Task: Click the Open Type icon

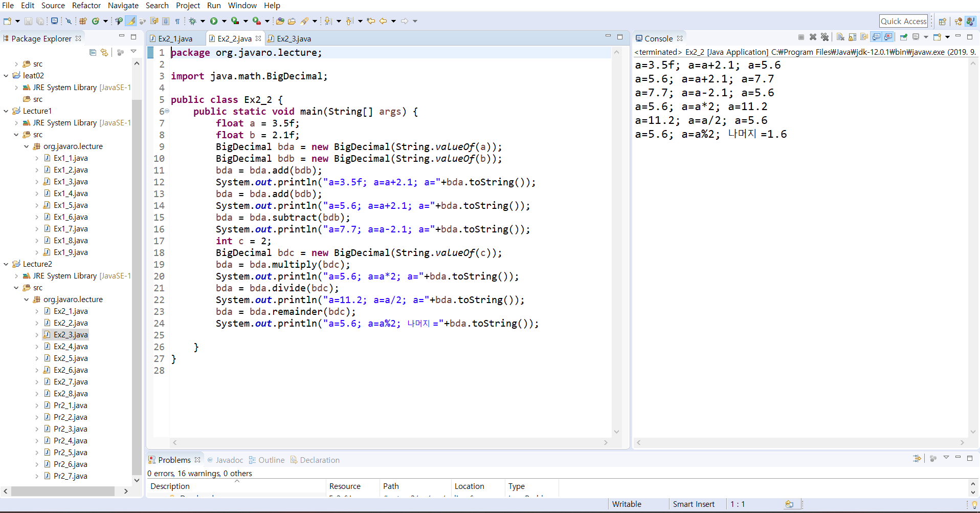Action: [280, 21]
